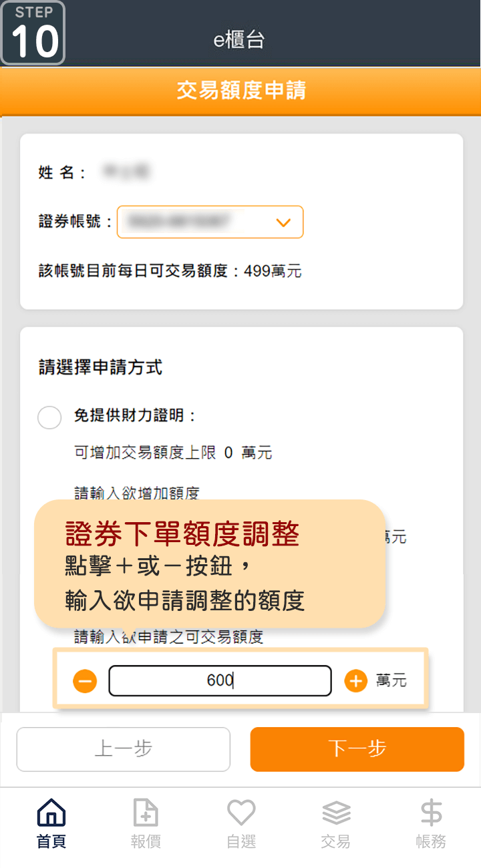Open the 交易 layers icon
Image resolution: width=481 pixels, height=868 pixels.
coord(336,813)
